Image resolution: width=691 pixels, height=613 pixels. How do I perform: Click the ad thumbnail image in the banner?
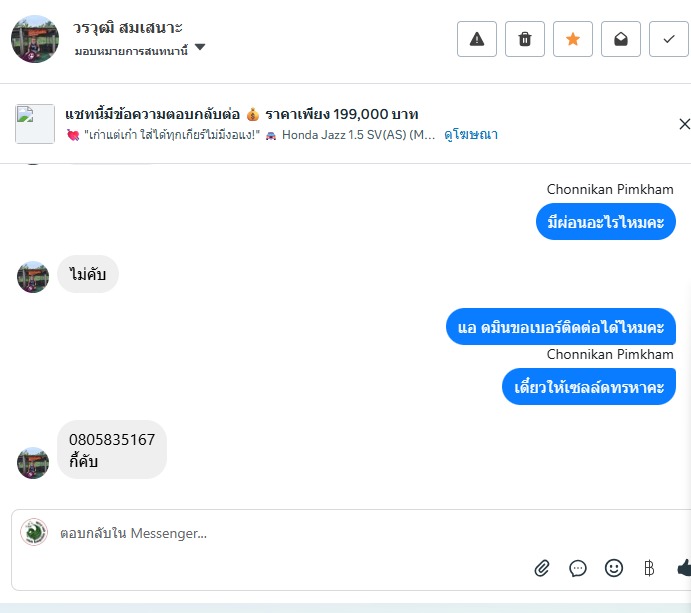click(x=35, y=124)
